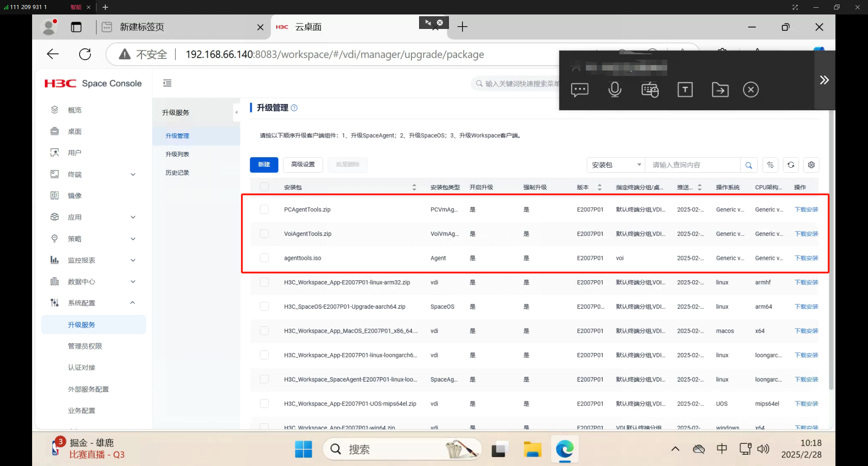The image size is (868, 466).
Task: Switch to the 历史记录 tab
Action: (177, 173)
